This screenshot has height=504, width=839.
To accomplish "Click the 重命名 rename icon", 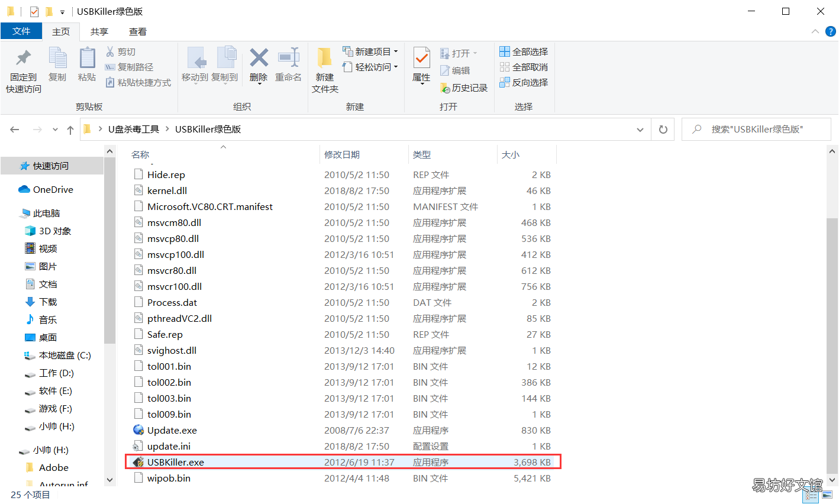I will coord(289,58).
